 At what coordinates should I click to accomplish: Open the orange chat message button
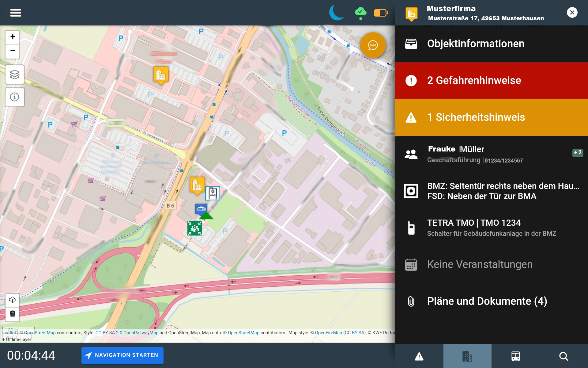pos(373,45)
